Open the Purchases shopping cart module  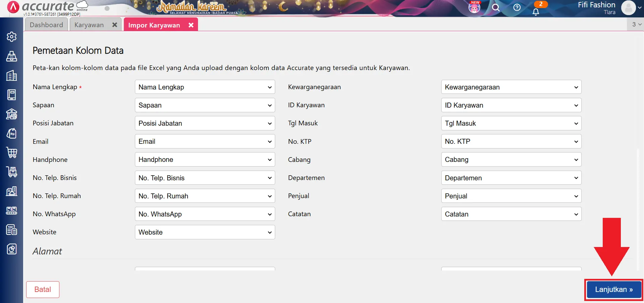click(x=12, y=153)
